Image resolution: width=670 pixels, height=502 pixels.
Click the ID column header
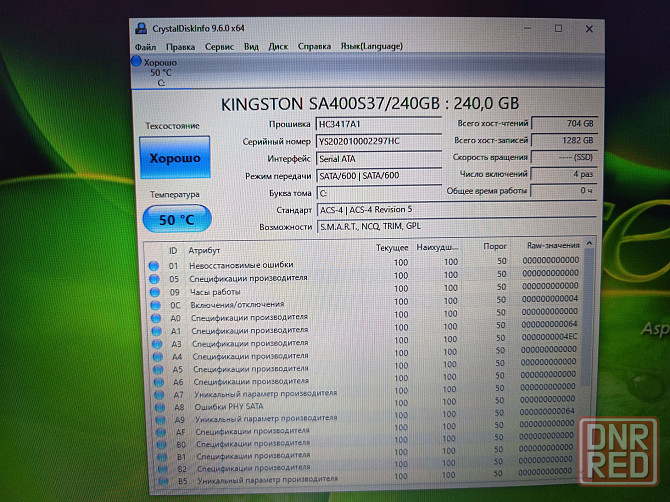click(173, 250)
